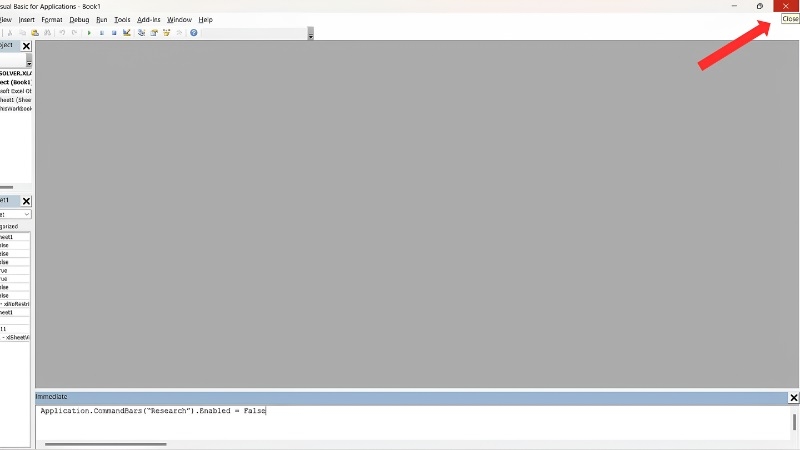Close the VBA editor window
This screenshot has width=800, height=450.
786,6
